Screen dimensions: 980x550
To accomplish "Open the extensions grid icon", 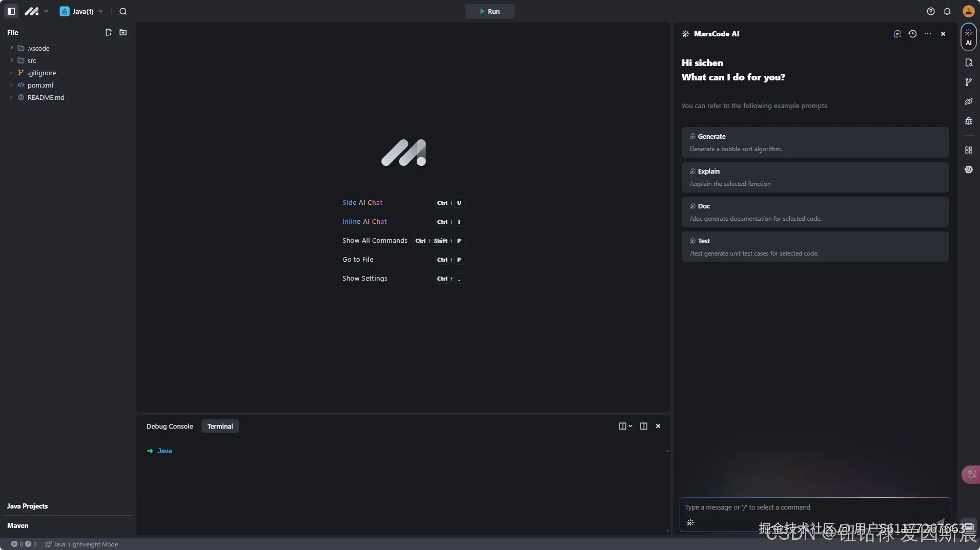I will (x=968, y=150).
